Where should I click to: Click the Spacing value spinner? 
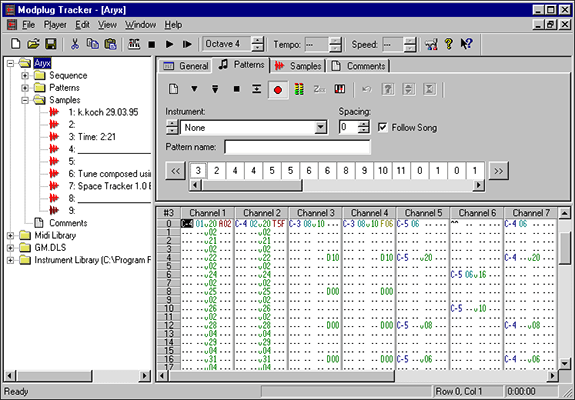click(x=363, y=127)
